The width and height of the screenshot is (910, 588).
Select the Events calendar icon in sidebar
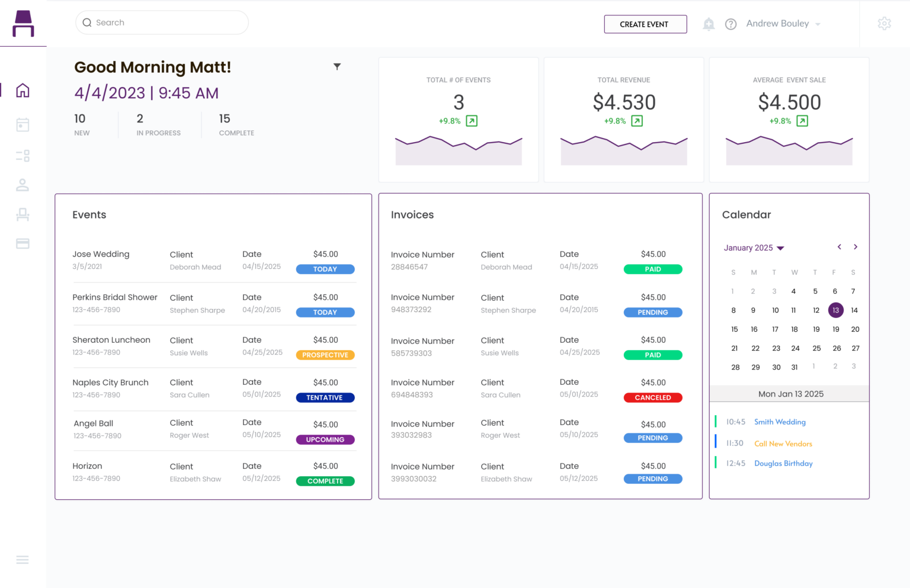pos(23,125)
